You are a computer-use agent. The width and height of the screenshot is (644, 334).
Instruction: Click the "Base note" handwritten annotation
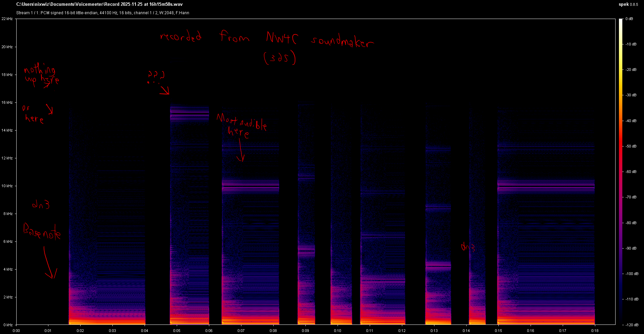click(x=42, y=231)
